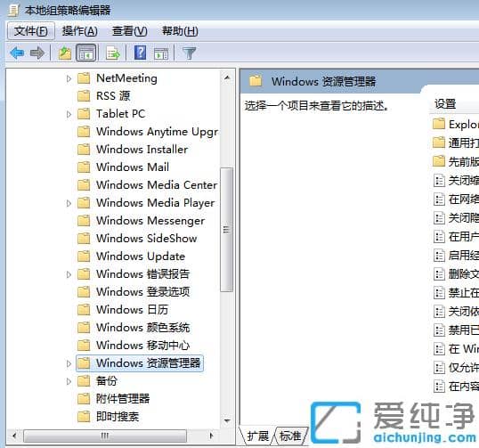Viewport: 479px width, 448px height.
Task: Expand the 备份 tree node
Action: coord(69,381)
